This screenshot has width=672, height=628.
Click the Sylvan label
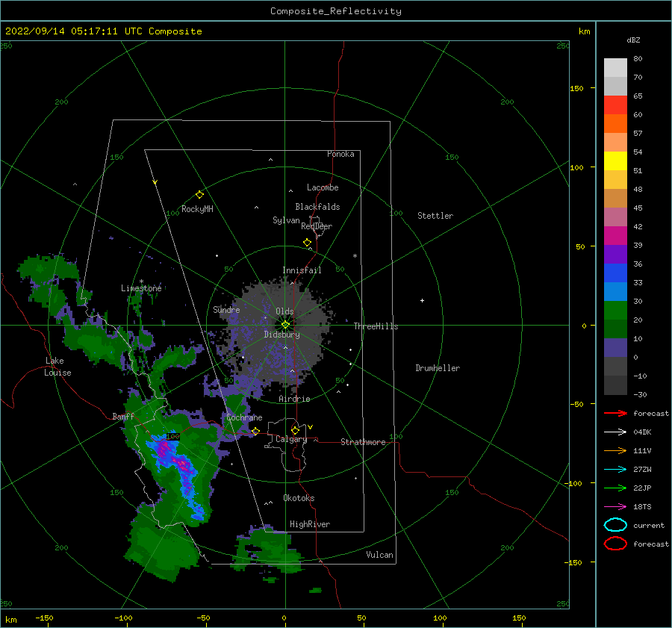click(286, 220)
